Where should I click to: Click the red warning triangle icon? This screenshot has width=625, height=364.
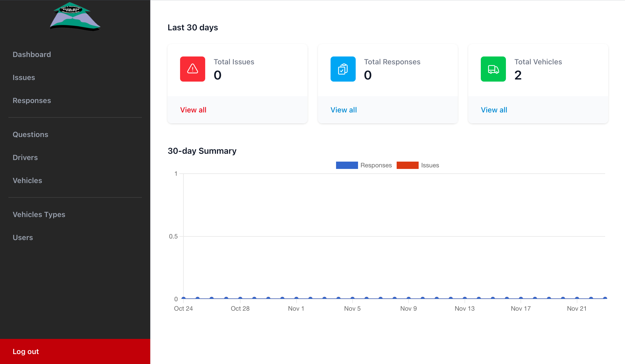point(192,69)
